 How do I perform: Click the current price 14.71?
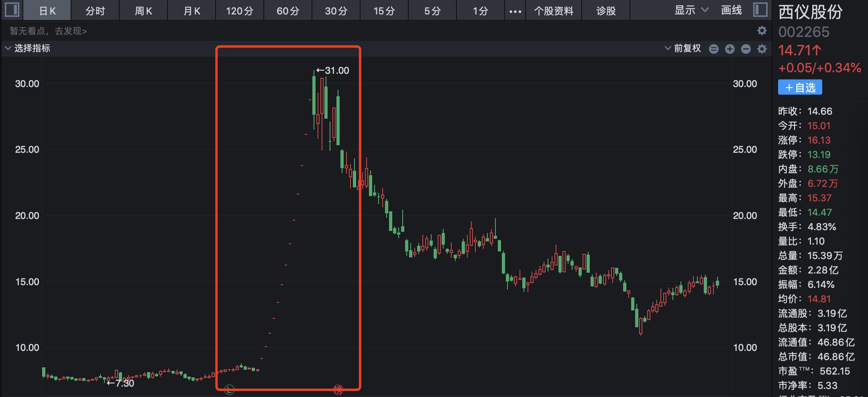pyautogui.click(x=800, y=51)
